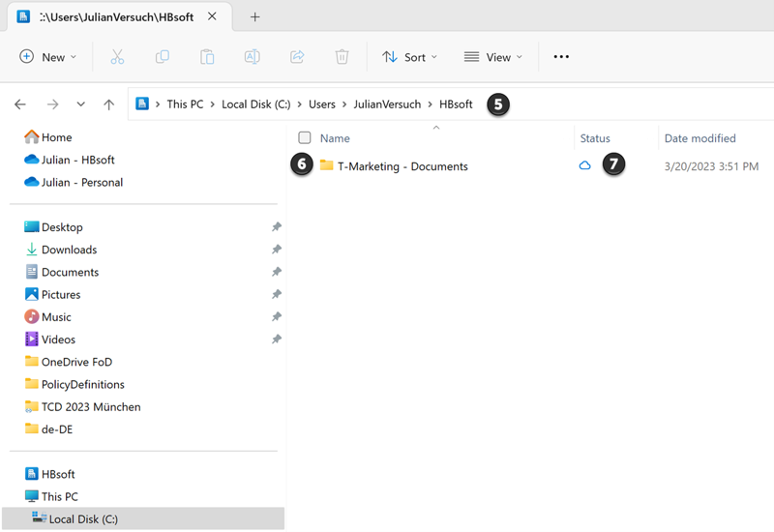Screen dimensions: 774x532
Task: Navigate to Users in breadcrumb path
Action: [321, 104]
